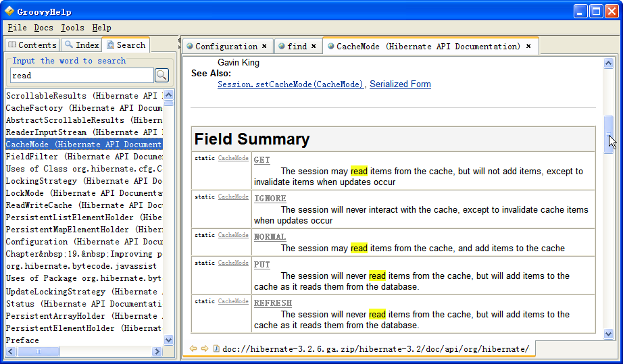
Task: Open the Docs menu
Action: point(43,28)
